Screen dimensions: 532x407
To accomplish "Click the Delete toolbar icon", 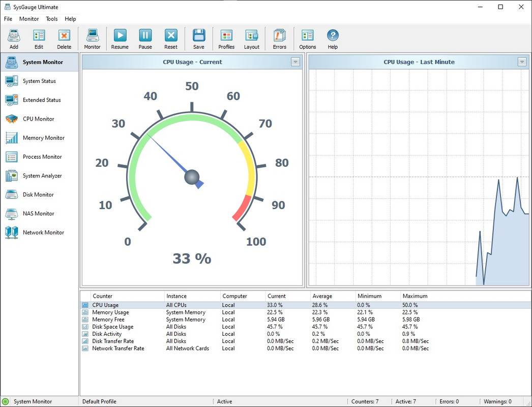I will tap(64, 39).
